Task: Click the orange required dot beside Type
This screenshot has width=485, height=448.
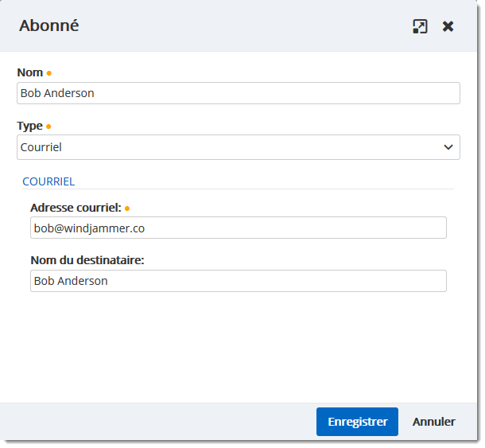Action: [48, 126]
